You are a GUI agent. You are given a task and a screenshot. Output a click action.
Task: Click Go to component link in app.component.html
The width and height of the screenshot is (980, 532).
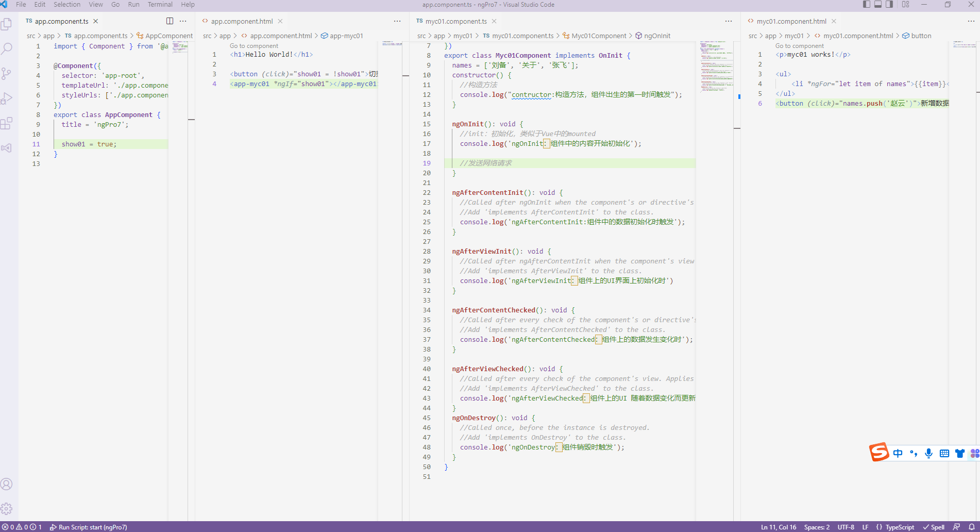coord(254,46)
